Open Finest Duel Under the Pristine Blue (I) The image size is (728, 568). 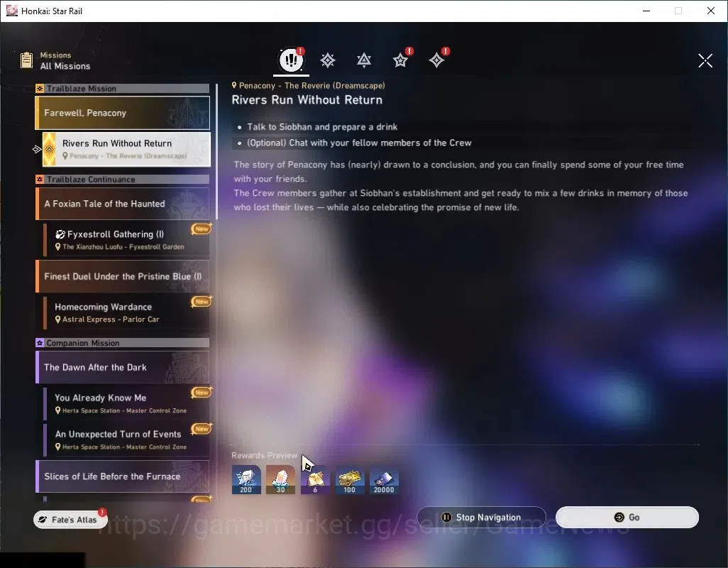click(123, 276)
